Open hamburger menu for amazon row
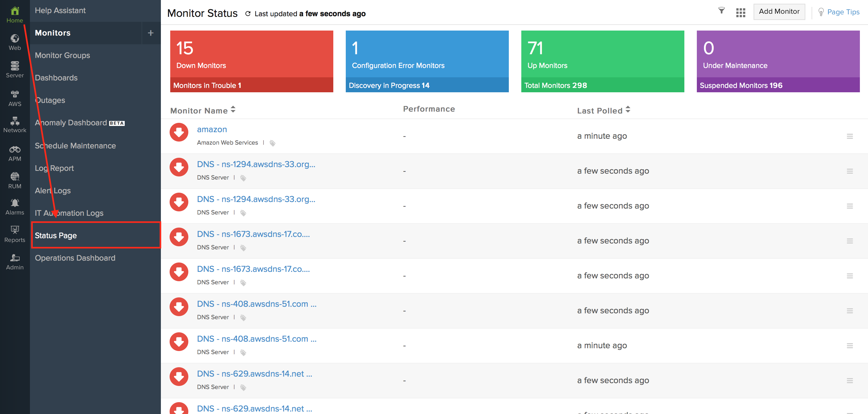 850,136
